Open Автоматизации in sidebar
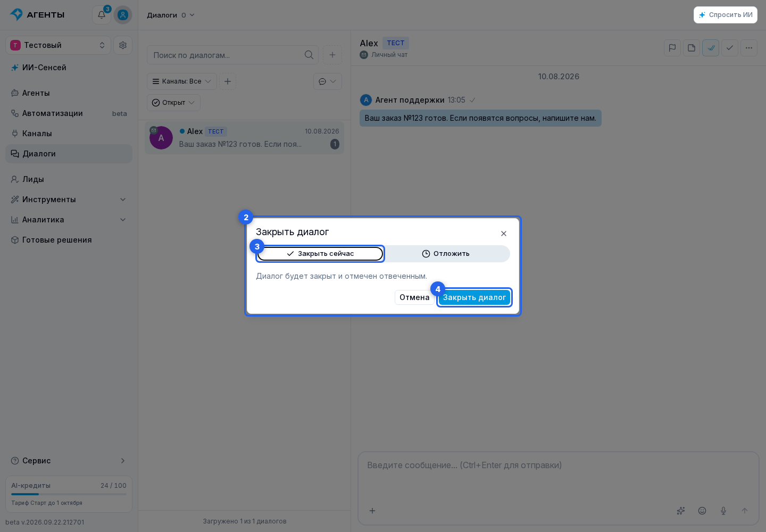This screenshot has height=532, width=766. coord(69,113)
